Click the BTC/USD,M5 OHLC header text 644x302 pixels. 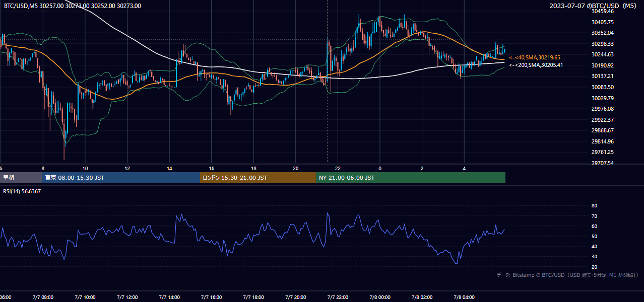(x=73, y=6)
